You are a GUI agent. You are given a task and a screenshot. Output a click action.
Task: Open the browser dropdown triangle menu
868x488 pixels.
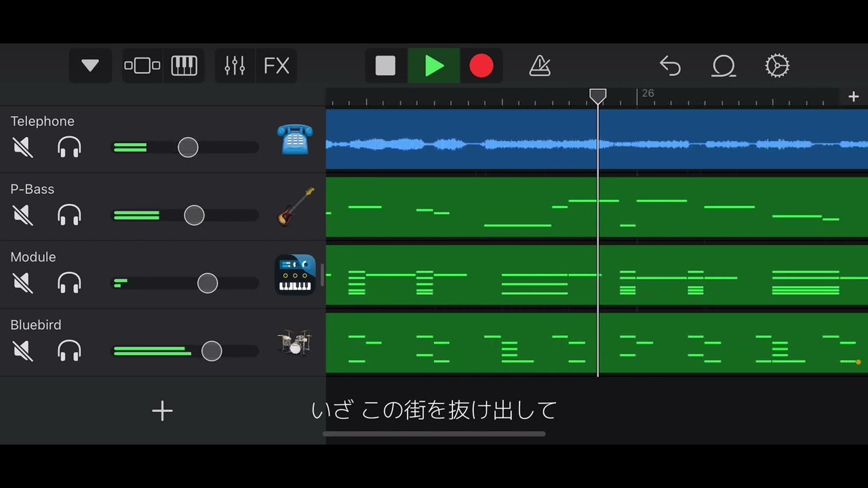[90, 66]
